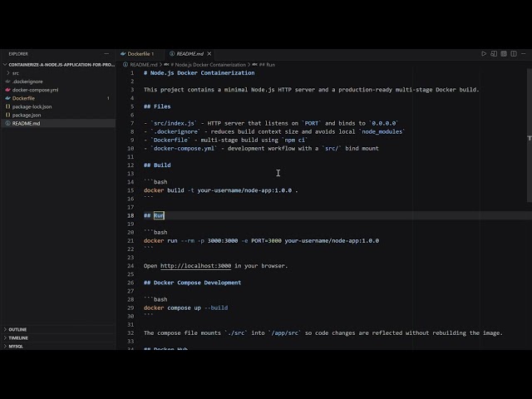Click the package-lock.json braces icon

7,106
